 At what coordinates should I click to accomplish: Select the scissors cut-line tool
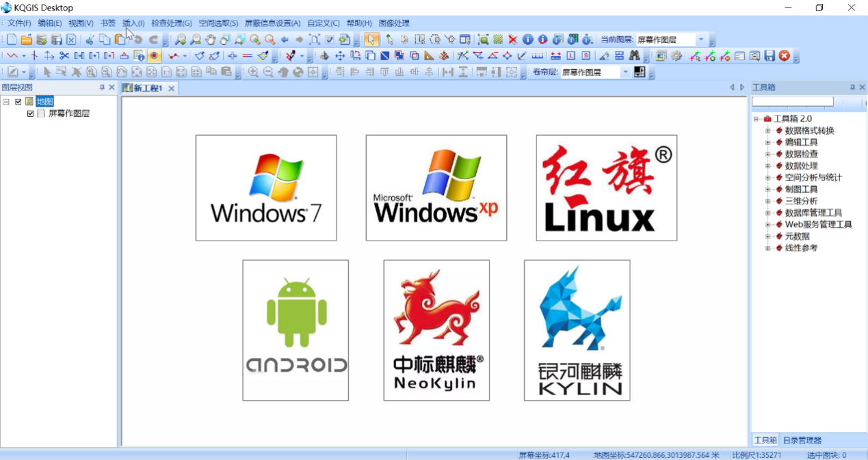point(64,56)
